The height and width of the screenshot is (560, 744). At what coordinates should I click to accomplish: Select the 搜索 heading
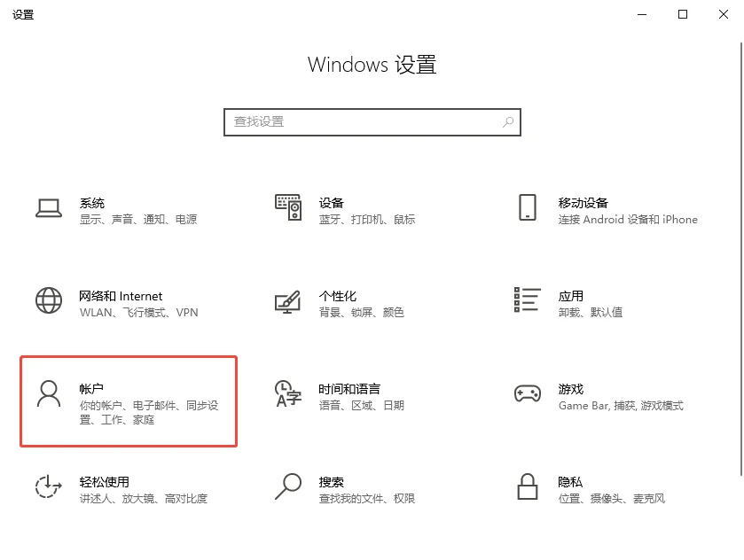(x=331, y=482)
